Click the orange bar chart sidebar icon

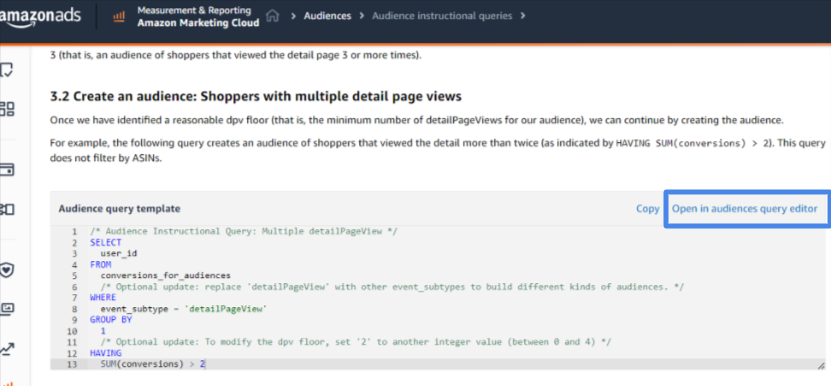coord(7,383)
